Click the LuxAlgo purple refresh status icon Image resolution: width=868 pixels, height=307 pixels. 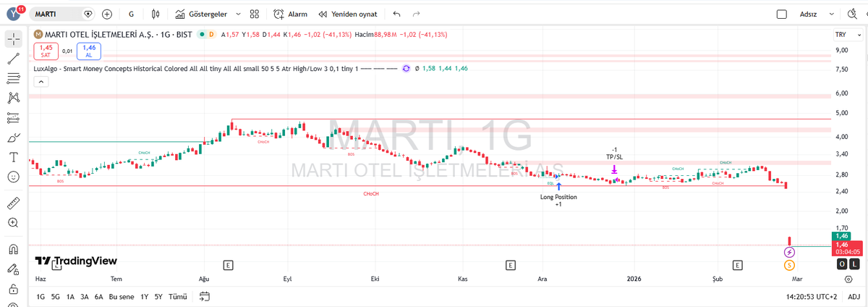point(407,68)
